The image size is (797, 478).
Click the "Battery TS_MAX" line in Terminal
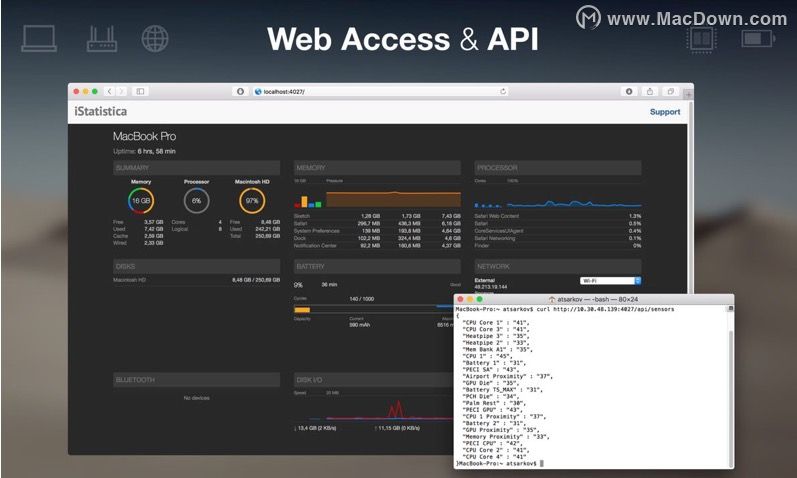coord(502,390)
